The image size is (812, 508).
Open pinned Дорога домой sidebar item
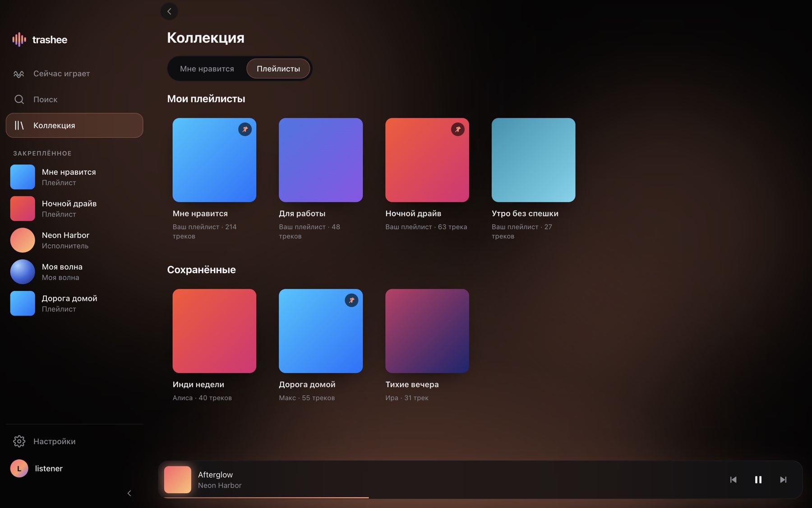74,303
